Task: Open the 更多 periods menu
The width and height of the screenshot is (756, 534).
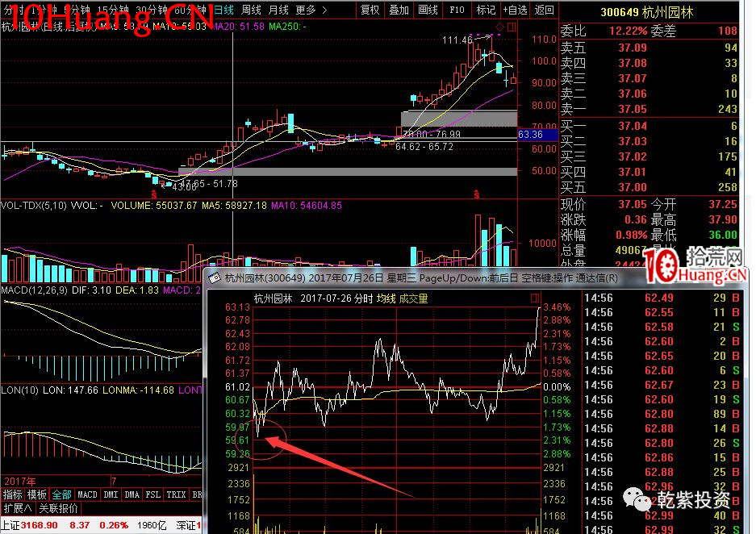Action: pos(306,10)
